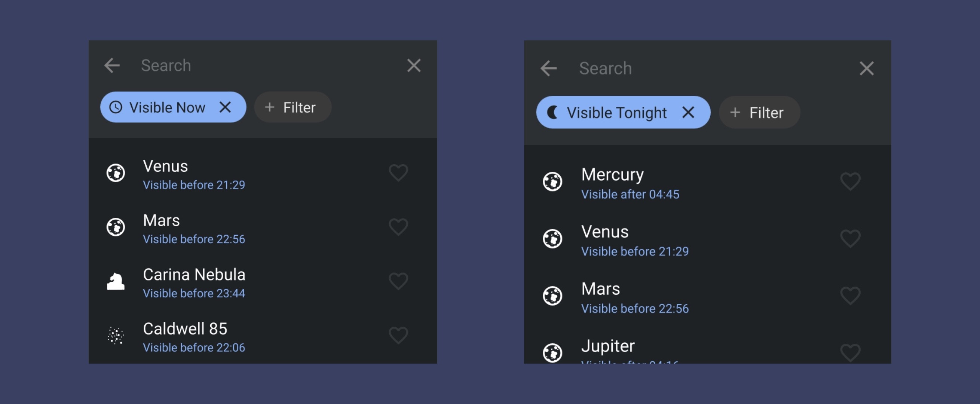Favorite Mercury in Visible Tonight list
The width and height of the screenshot is (980, 404).
tap(850, 181)
